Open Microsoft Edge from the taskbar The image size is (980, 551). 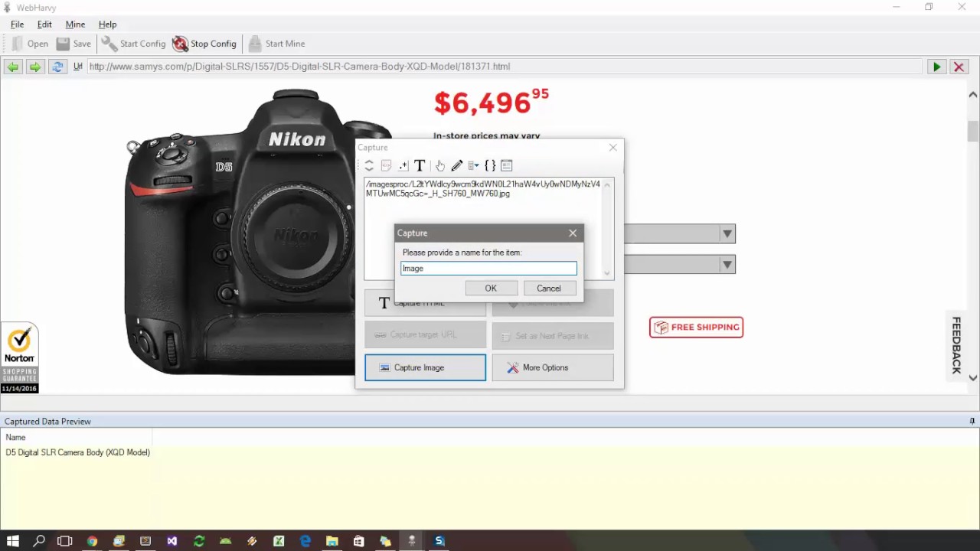[x=305, y=541]
